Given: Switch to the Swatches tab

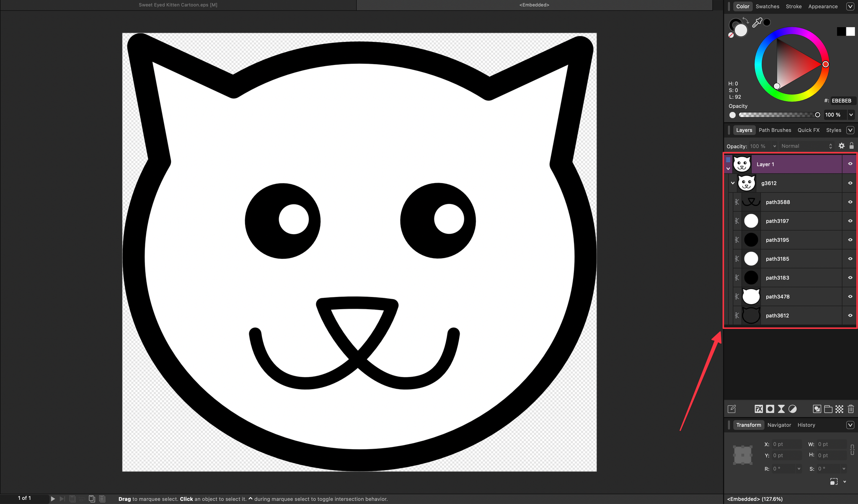Looking at the screenshot, I should coord(767,6).
